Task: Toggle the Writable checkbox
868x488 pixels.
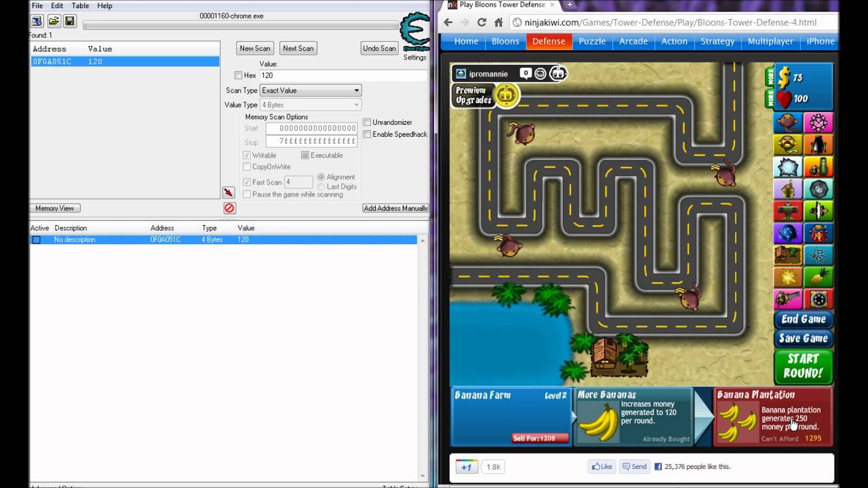Action: click(x=247, y=155)
